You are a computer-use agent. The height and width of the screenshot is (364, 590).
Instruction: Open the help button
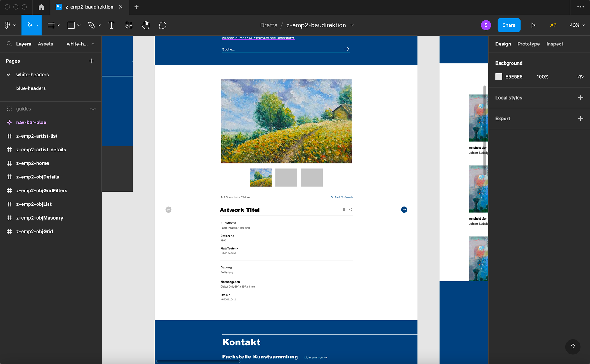coord(573,347)
